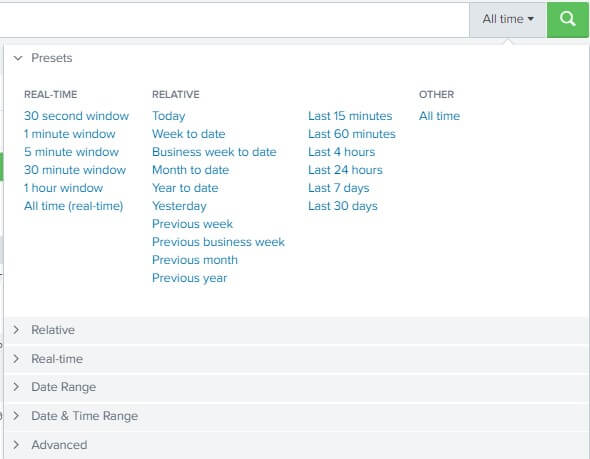Click the green search magnifier button

(568, 19)
